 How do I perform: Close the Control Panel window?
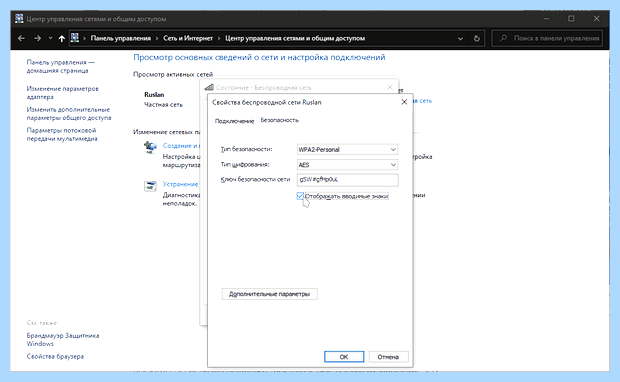[x=597, y=19]
